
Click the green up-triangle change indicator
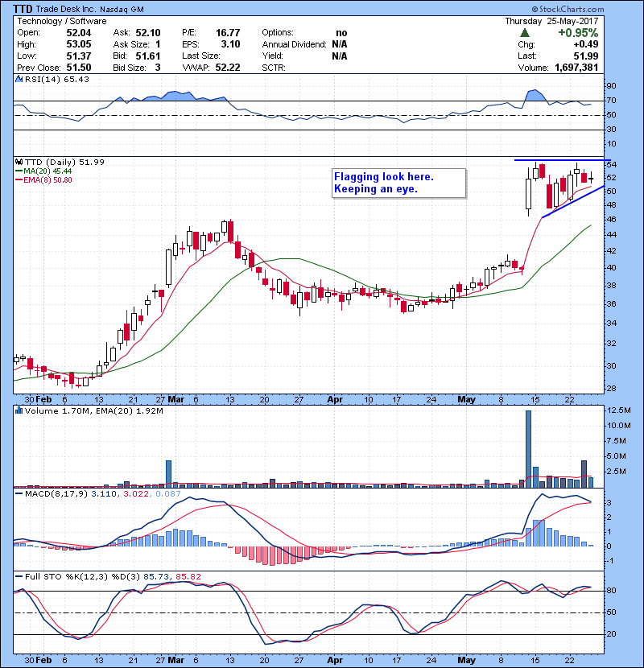pos(525,33)
